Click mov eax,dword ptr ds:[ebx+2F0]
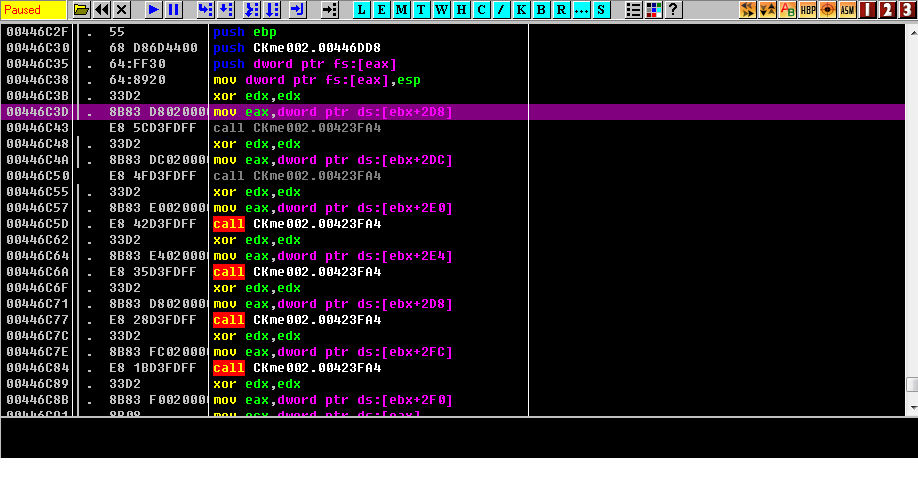 pyautogui.click(x=333, y=400)
